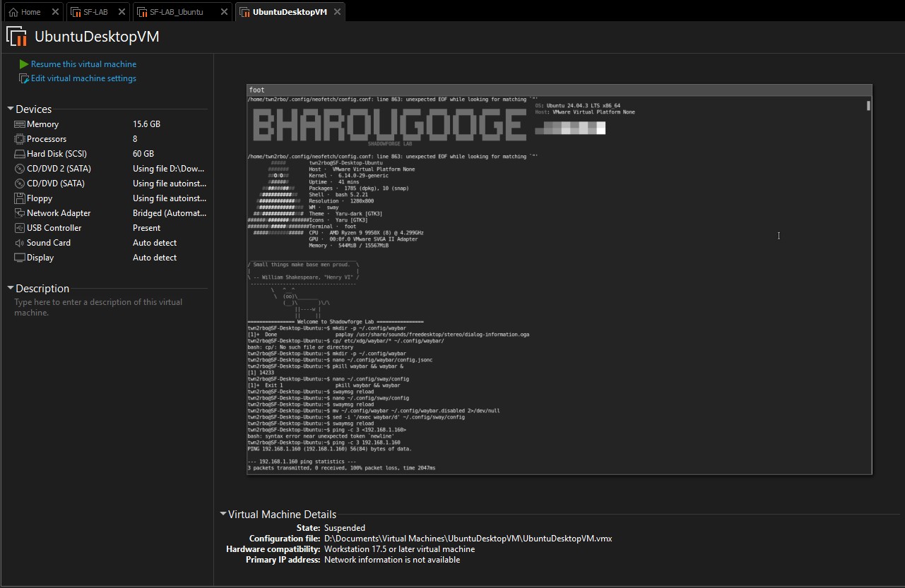The width and height of the screenshot is (905, 588).
Task: Switch to the SF-LAB_Ubuntu tab
Action: point(176,12)
